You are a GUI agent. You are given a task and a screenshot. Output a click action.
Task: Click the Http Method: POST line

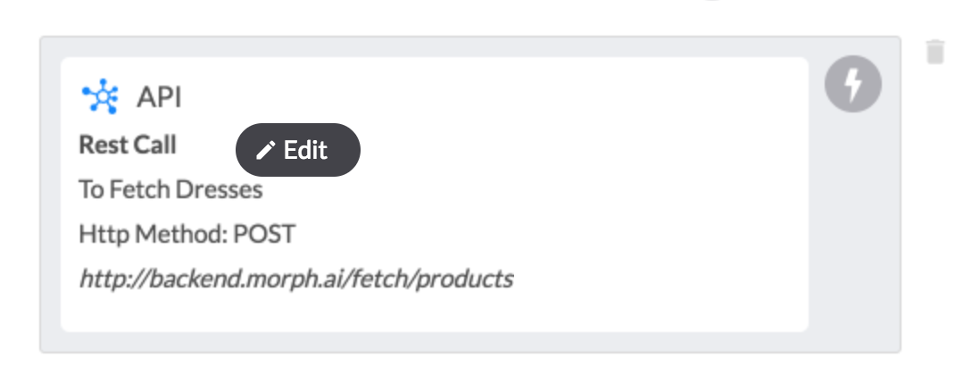pyautogui.click(x=187, y=235)
